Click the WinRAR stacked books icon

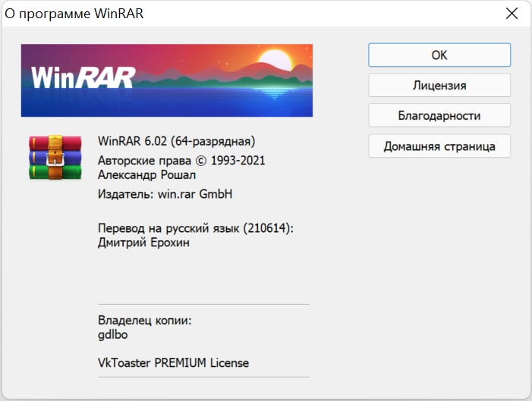pos(55,157)
